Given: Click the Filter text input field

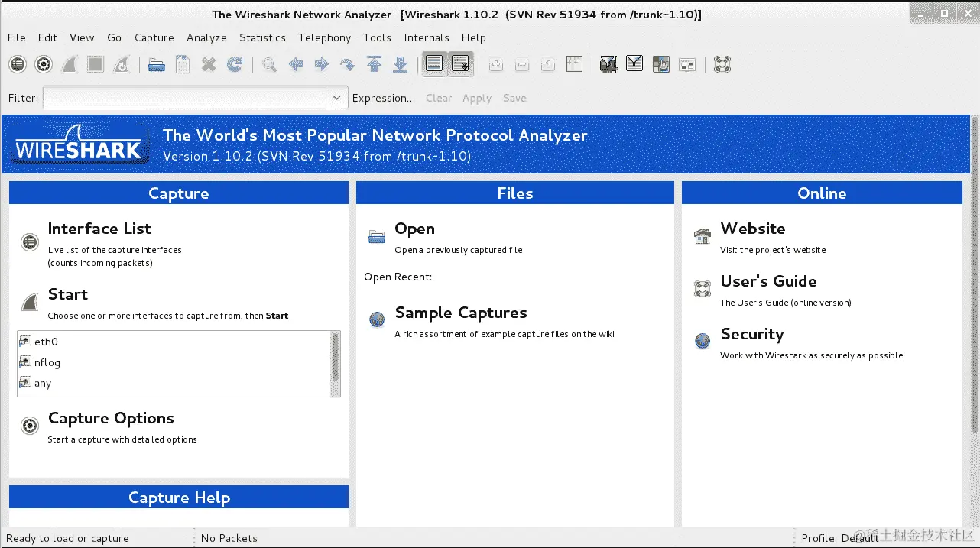Looking at the screenshot, I should pos(185,98).
